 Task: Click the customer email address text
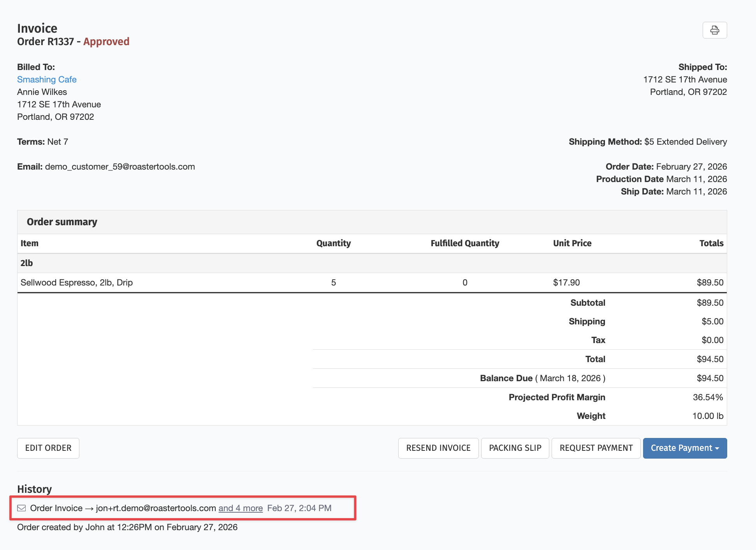point(120,166)
